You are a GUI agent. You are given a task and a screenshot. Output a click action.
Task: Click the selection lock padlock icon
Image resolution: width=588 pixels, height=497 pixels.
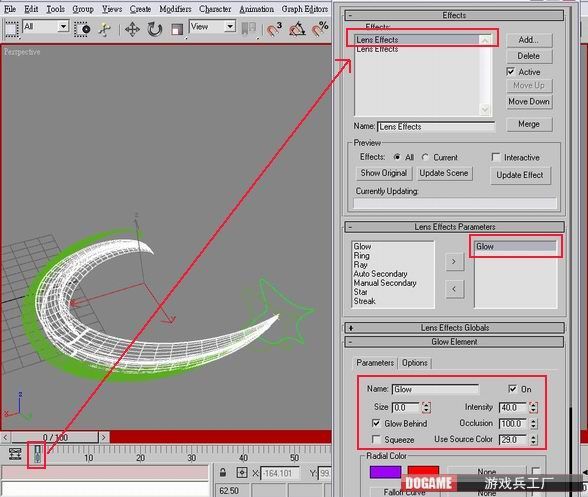(223, 472)
